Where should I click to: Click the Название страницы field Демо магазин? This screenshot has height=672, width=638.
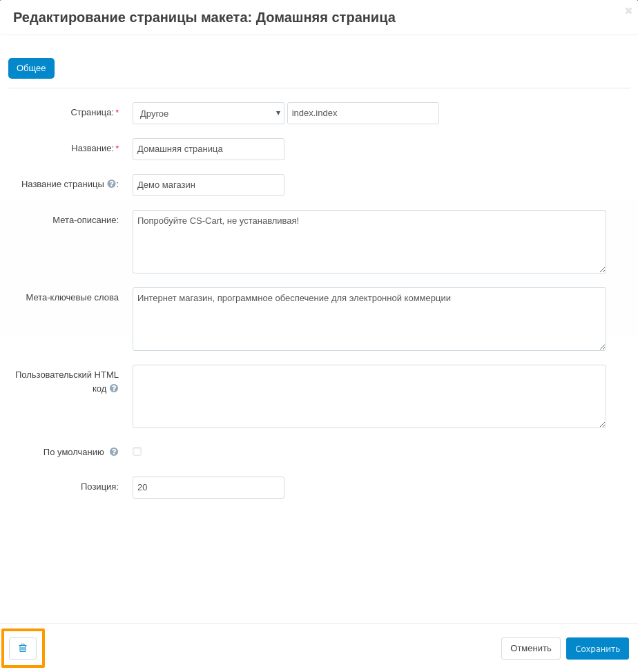coord(208,185)
